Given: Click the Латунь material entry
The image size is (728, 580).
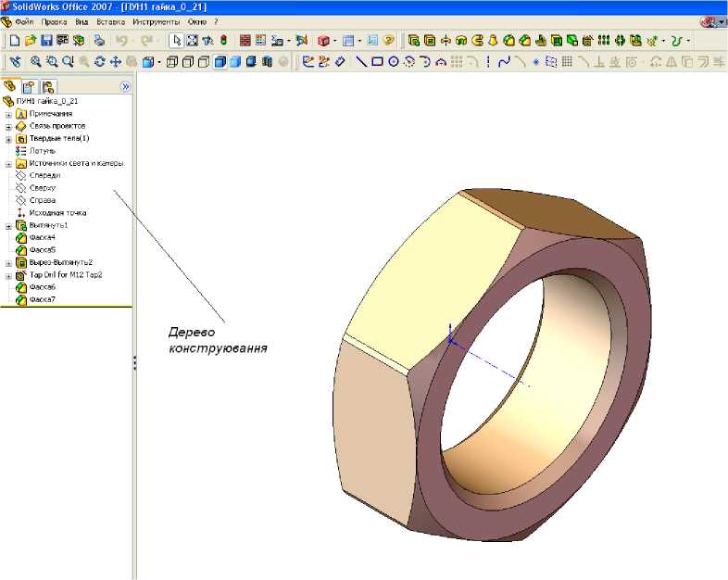Looking at the screenshot, I should pos(42,151).
